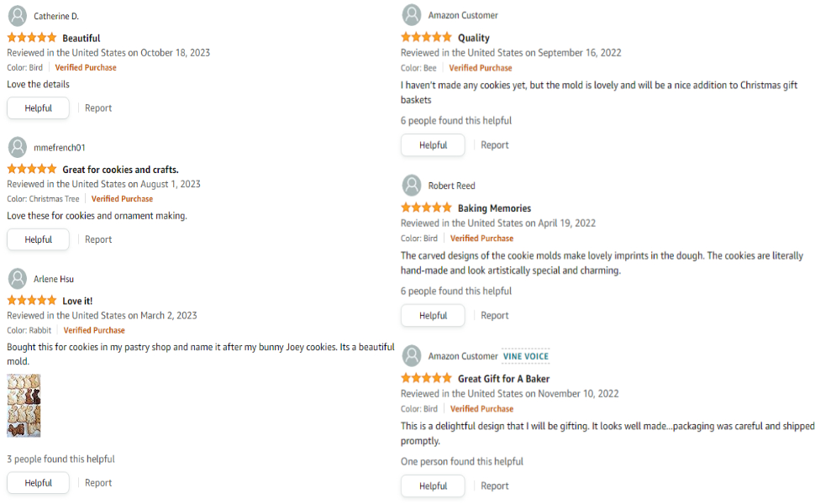Report Catherine D.'s Beautiful review
Viewport: 815px width, 504px height.
(x=98, y=108)
